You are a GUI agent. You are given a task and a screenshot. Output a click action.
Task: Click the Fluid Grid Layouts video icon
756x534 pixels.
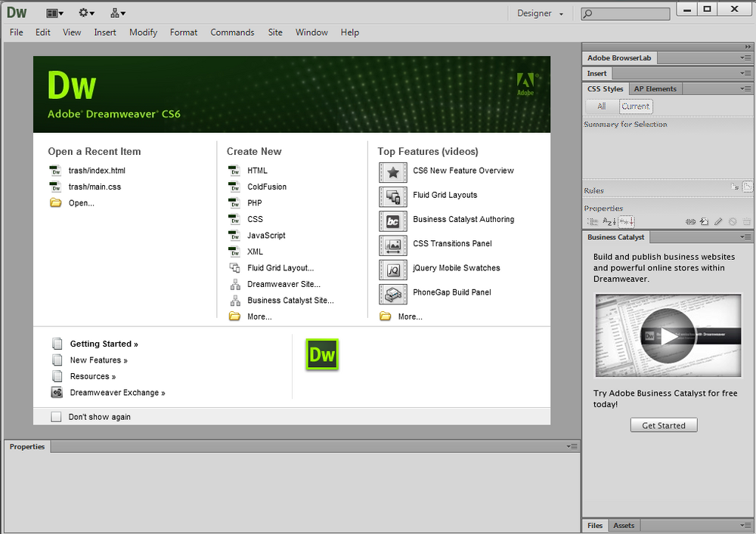point(393,196)
